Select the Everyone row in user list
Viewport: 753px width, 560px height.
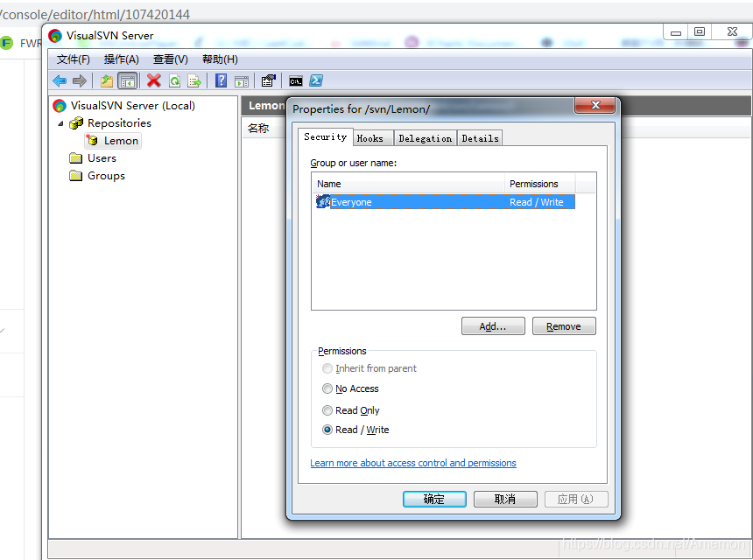coord(445,202)
